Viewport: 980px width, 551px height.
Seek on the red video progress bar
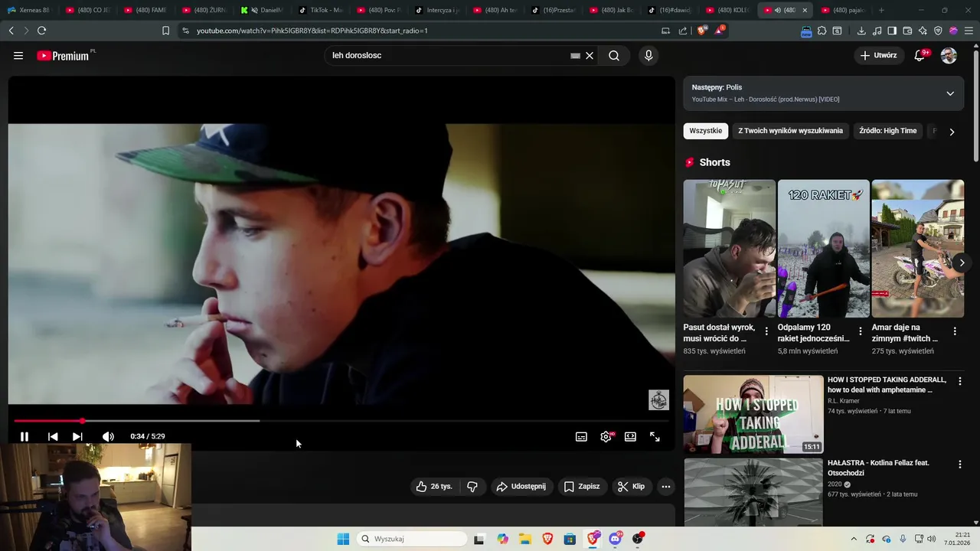coord(341,421)
